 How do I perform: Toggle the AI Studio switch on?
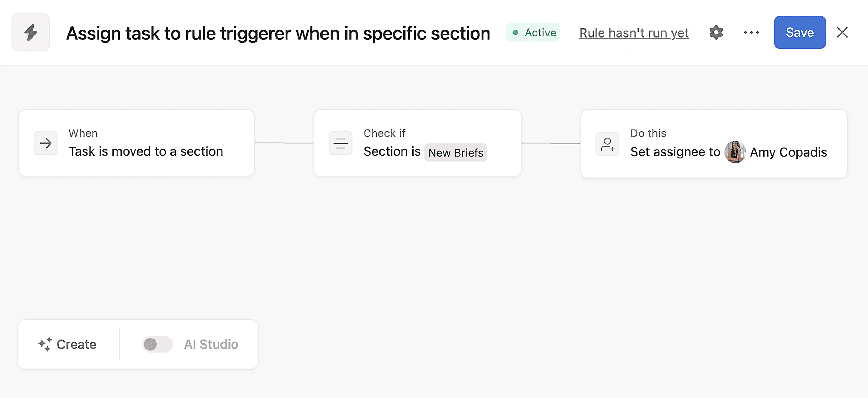157,344
